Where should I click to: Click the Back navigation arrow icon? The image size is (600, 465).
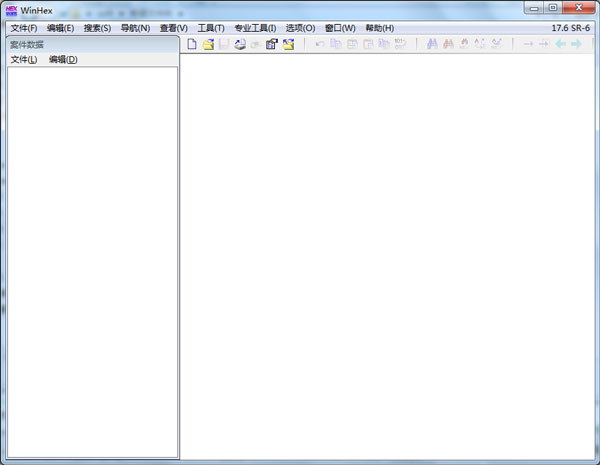(x=560, y=44)
